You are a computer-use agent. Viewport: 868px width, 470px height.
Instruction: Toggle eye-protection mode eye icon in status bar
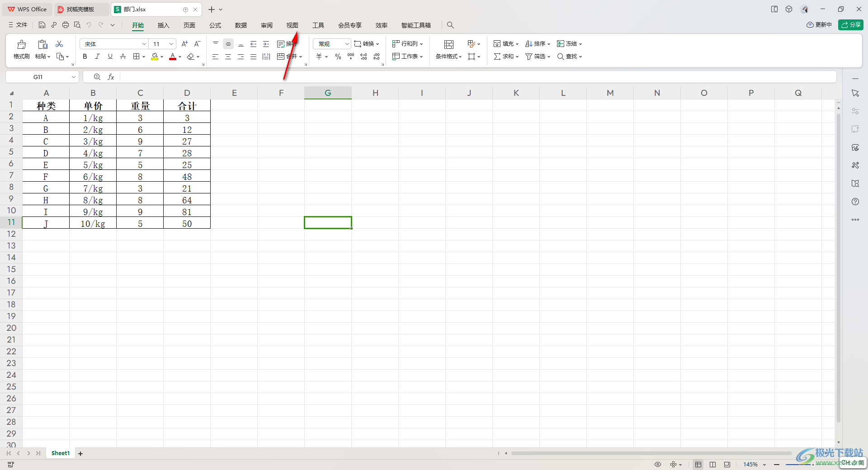click(658, 464)
